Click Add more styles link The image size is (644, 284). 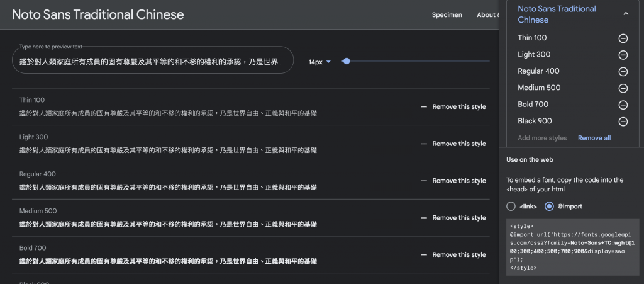click(542, 138)
